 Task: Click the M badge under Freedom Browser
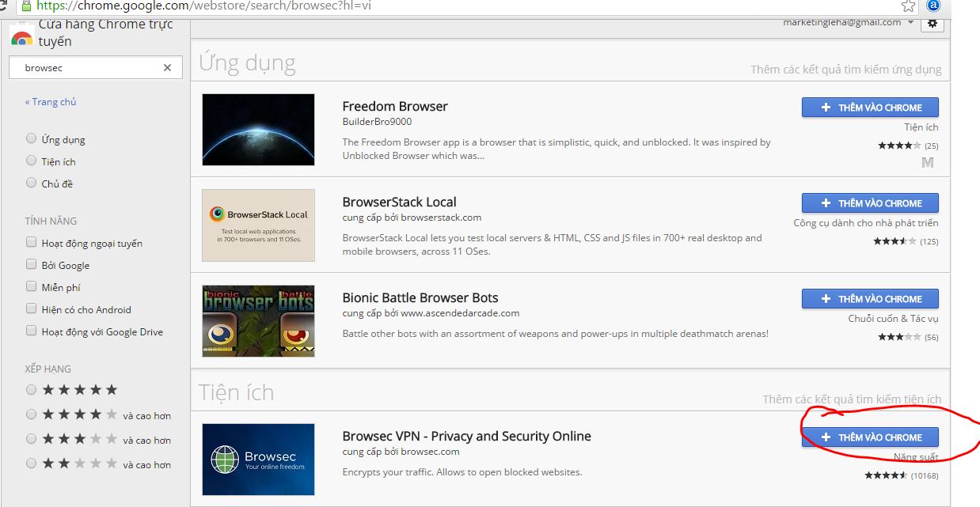pos(928,162)
